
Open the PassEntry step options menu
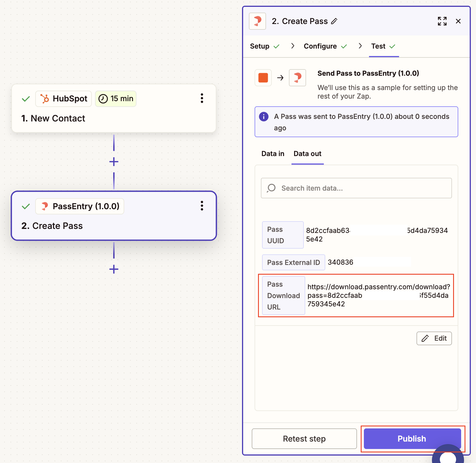[x=202, y=206]
